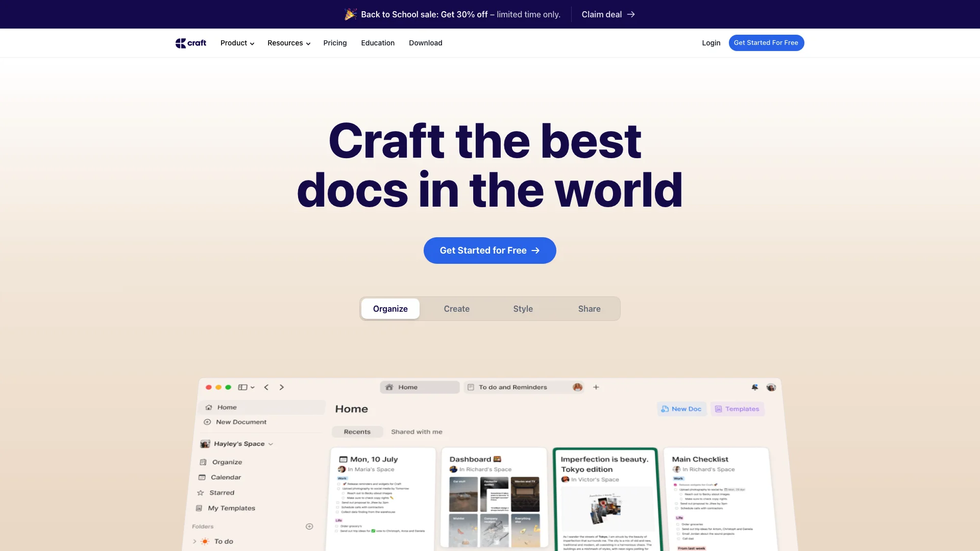Select the Create tab

click(x=456, y=308)
